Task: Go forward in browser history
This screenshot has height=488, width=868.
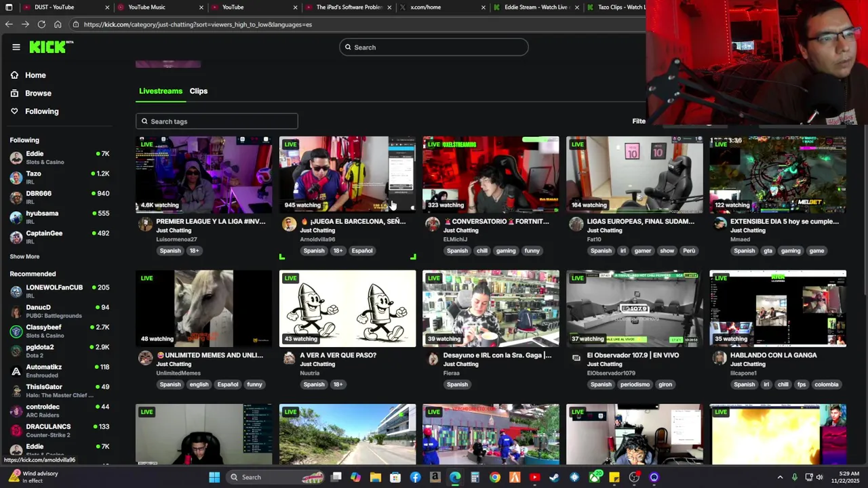Action: (25, 24)
